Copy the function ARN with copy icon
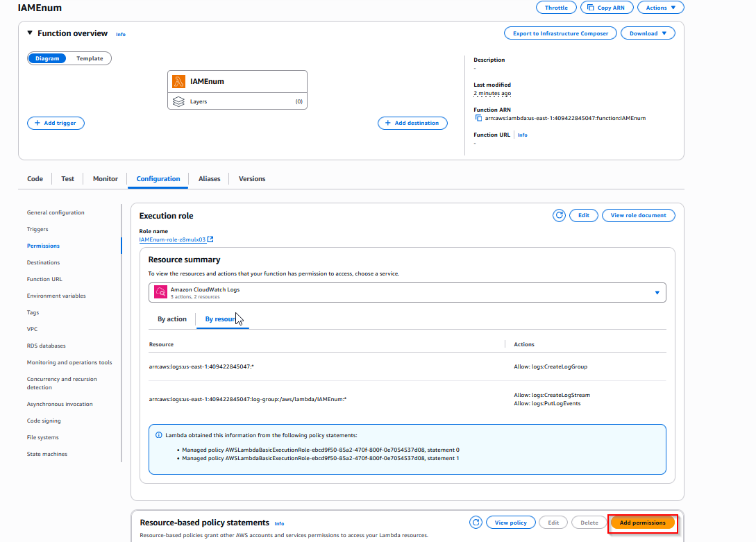 click(x=478, y=118)
